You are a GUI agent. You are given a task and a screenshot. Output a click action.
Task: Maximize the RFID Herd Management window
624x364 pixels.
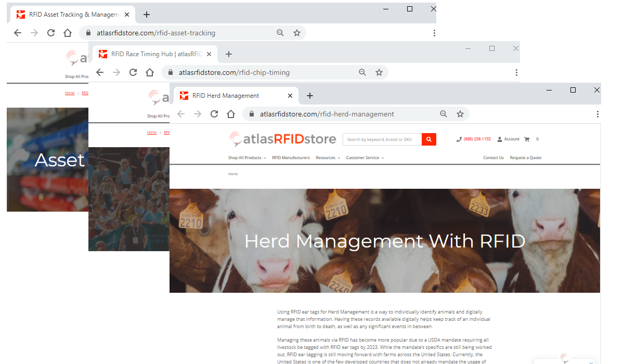573,90
